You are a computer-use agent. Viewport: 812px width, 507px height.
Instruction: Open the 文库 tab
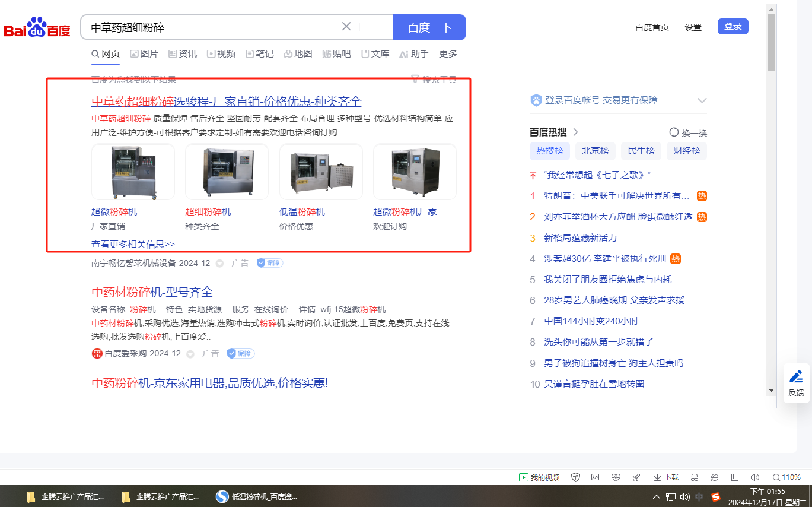coord(375,54)
